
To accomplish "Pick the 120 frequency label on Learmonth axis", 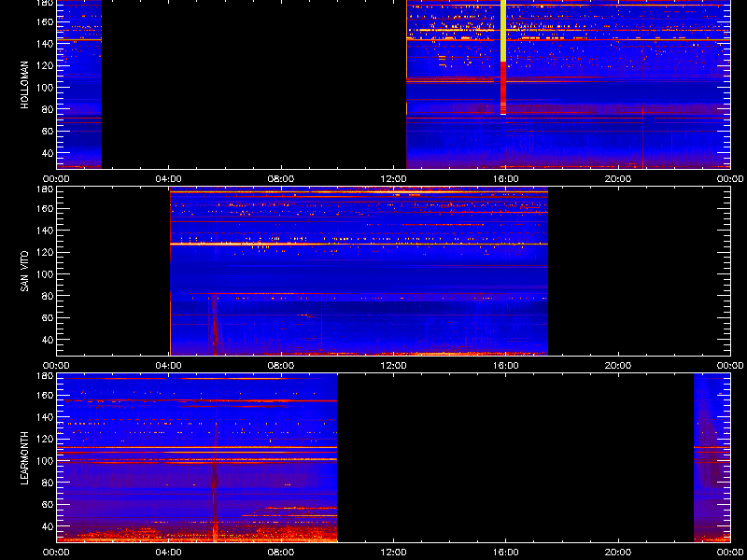I will click(x=45, y=439).
